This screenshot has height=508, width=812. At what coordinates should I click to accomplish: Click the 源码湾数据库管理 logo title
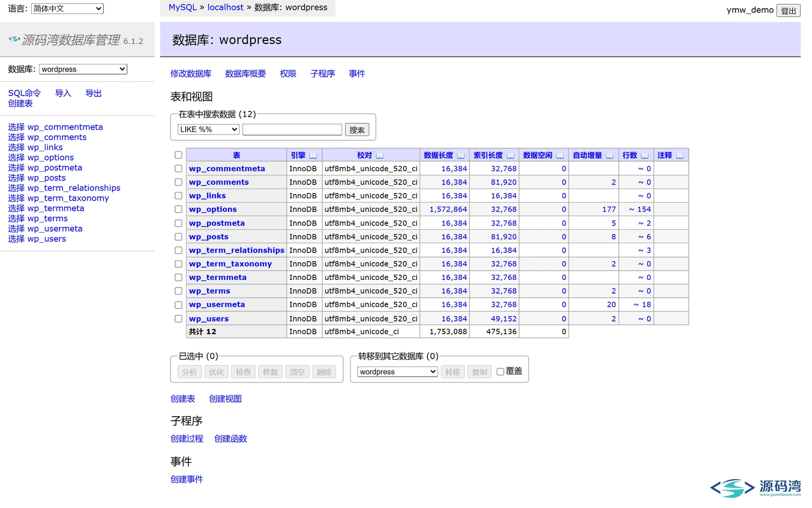tap(71, 40)
